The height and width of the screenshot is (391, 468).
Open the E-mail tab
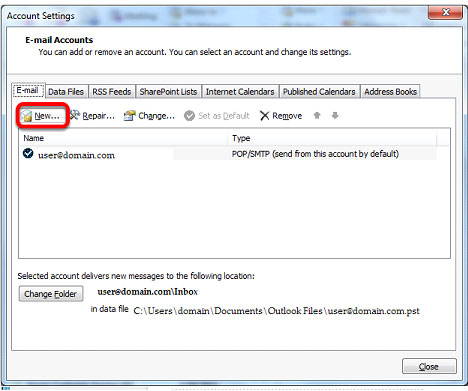[28, 90]
